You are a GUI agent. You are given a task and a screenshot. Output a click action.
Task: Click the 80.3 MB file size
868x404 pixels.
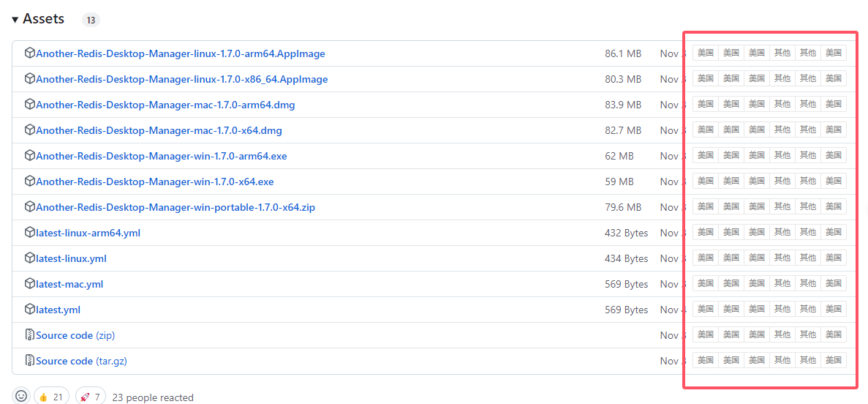coord(623,79)
